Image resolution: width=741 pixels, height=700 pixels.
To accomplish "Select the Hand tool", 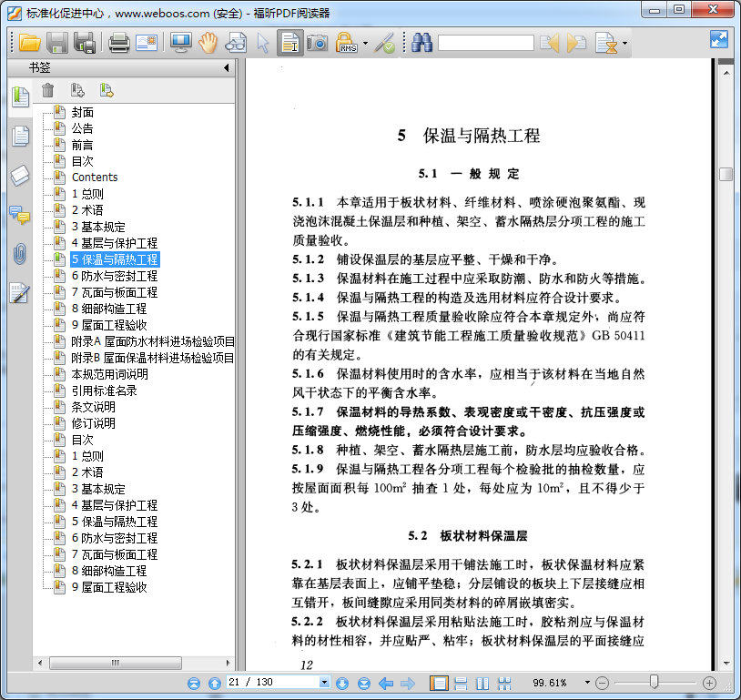I will (208, 43).
